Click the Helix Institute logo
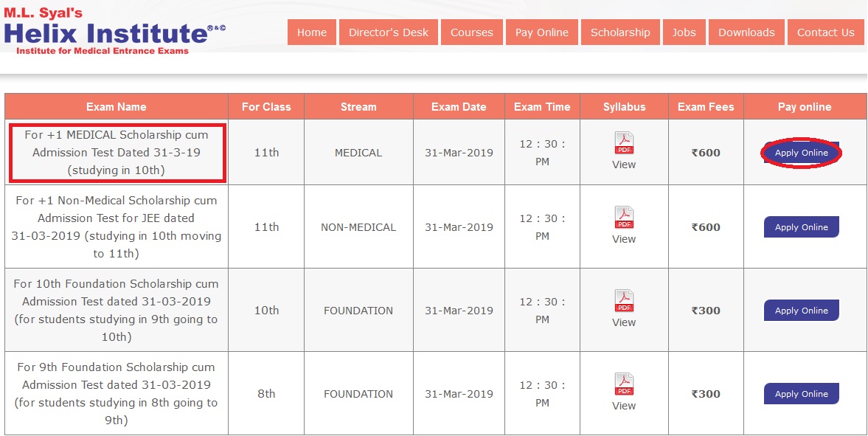868x436 pixels. click(114, 30)
